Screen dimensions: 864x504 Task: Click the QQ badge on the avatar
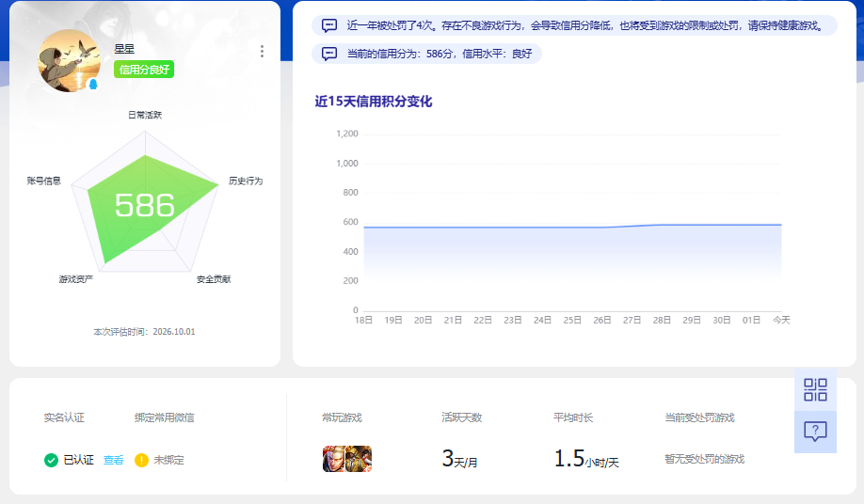[93, 85]
